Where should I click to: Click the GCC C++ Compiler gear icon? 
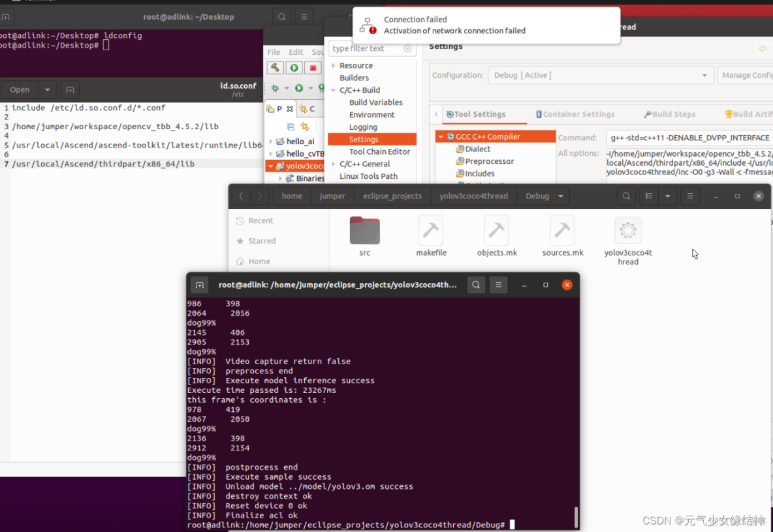(450, 136)
